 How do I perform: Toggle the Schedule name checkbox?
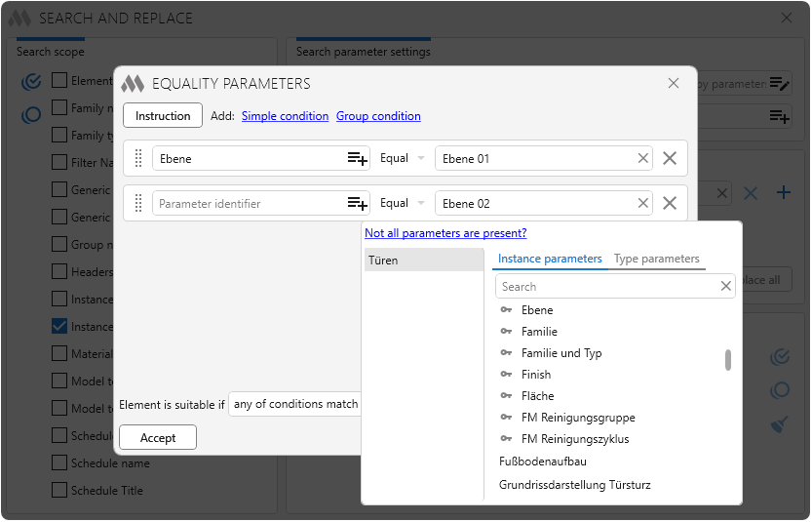pos(59,462)
